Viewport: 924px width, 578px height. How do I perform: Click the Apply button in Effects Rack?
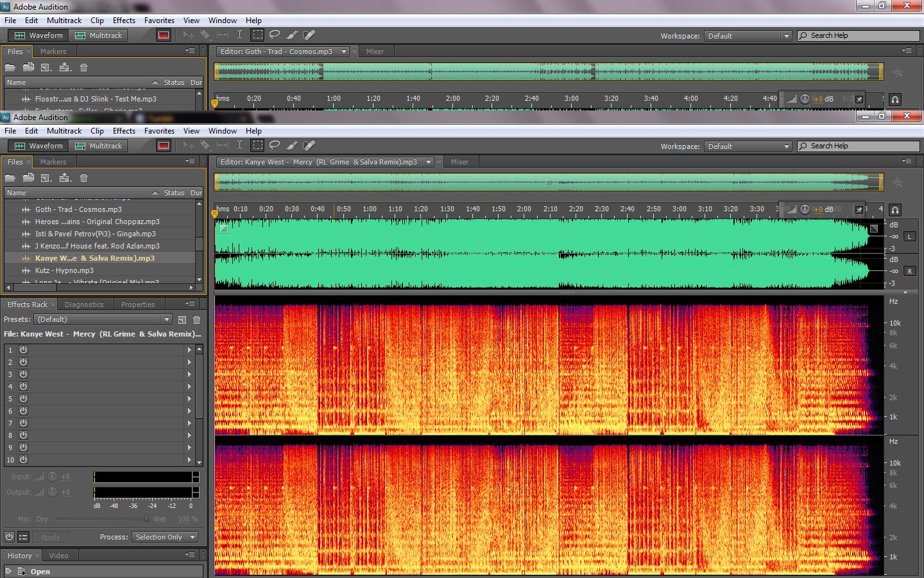pos(50,537)
